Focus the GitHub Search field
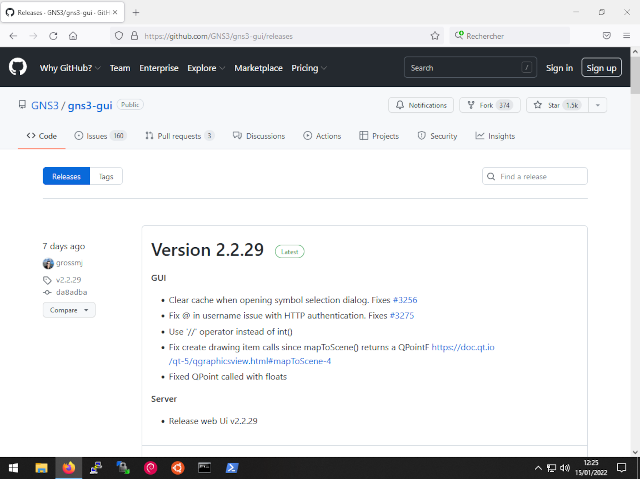640x479 pixels. 470,68
